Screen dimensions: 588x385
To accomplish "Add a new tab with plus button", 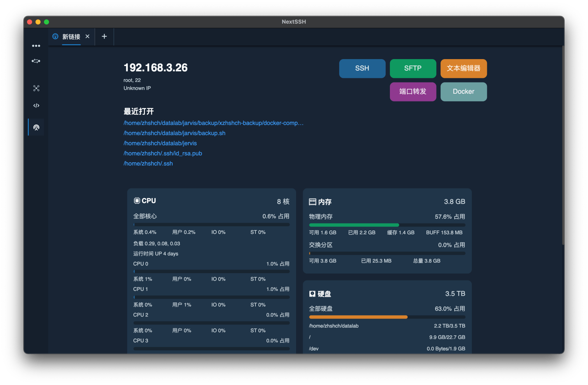I will click(x=104, y=36).
